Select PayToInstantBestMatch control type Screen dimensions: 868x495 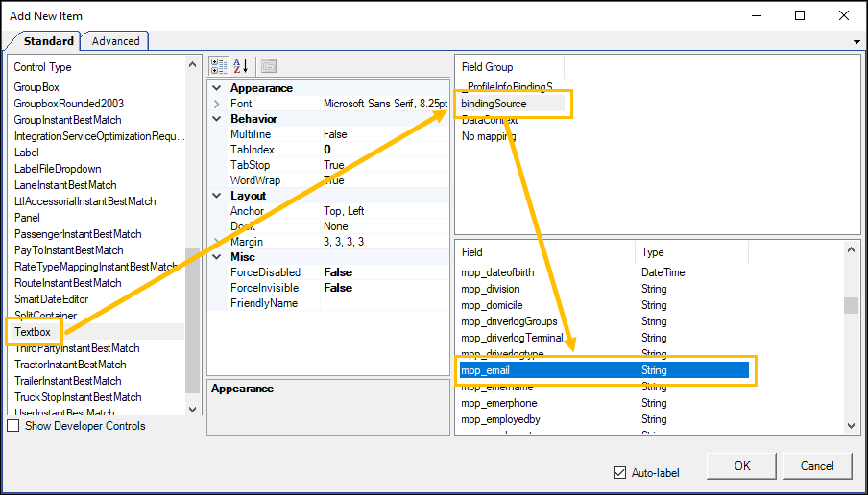pyautogui.click(x=68, y=250)
